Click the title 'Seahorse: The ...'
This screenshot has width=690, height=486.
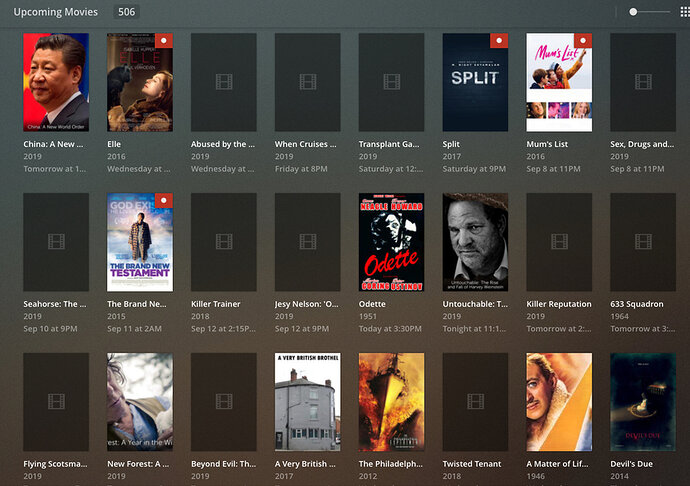(55, 304)
